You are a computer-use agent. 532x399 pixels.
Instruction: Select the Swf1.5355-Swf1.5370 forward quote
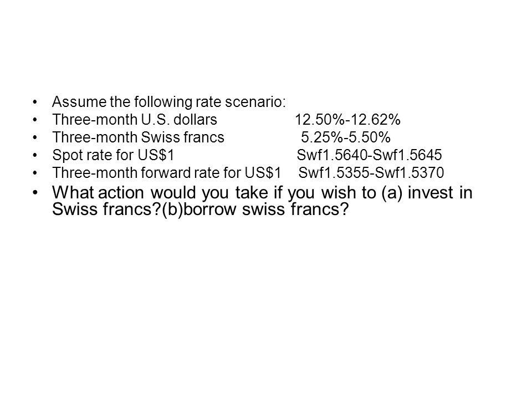(371, 173)
